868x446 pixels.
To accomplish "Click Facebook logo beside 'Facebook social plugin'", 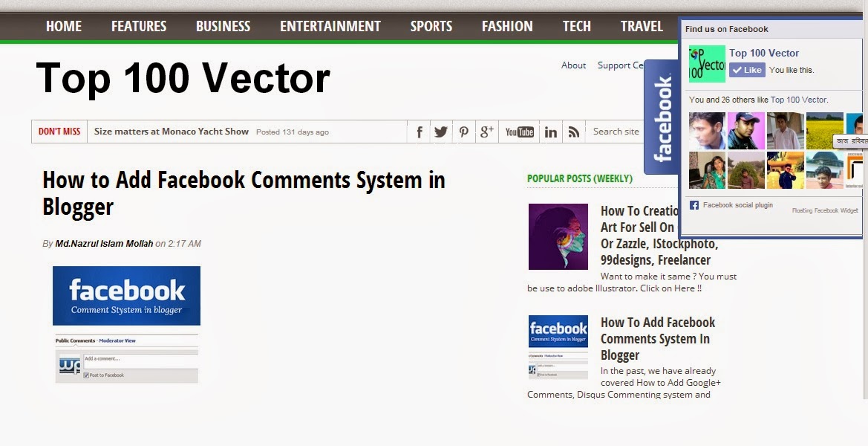I will click(x=694, y=205).
